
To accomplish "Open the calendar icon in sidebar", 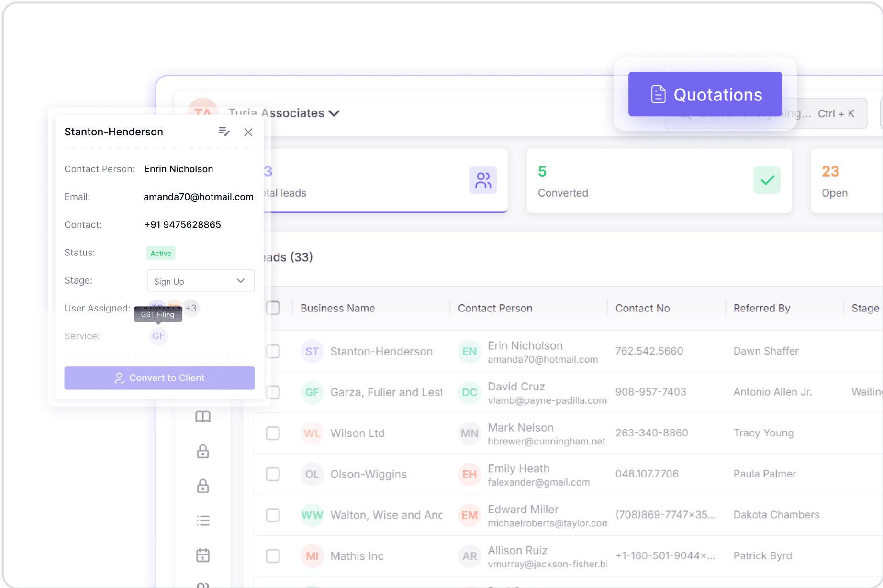I will (x=203, y=555).
